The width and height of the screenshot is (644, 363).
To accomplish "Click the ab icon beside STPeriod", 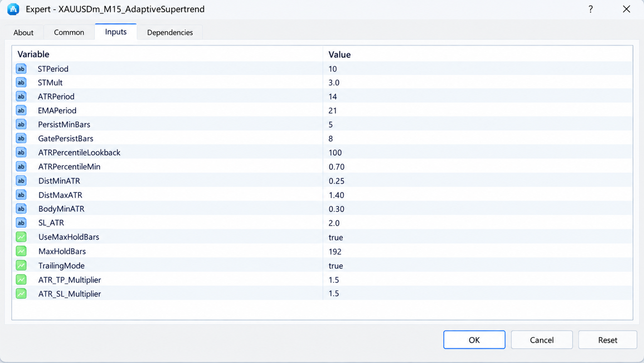I will 21,69.
